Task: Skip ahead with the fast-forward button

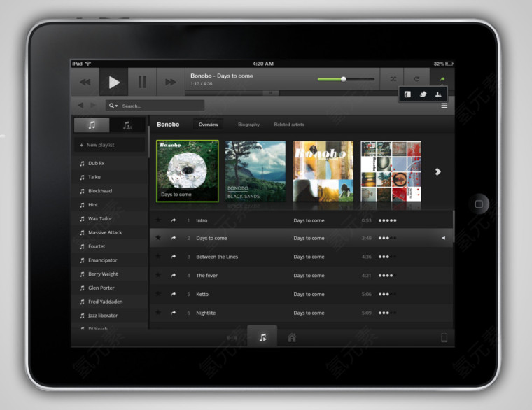Action: coord(170,82)
